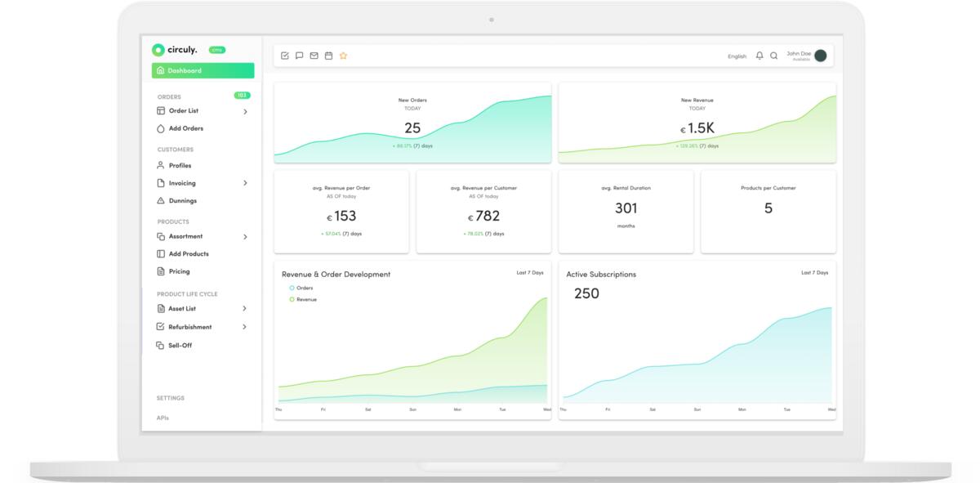Click the New Orders today card

[x=412, y=123]
